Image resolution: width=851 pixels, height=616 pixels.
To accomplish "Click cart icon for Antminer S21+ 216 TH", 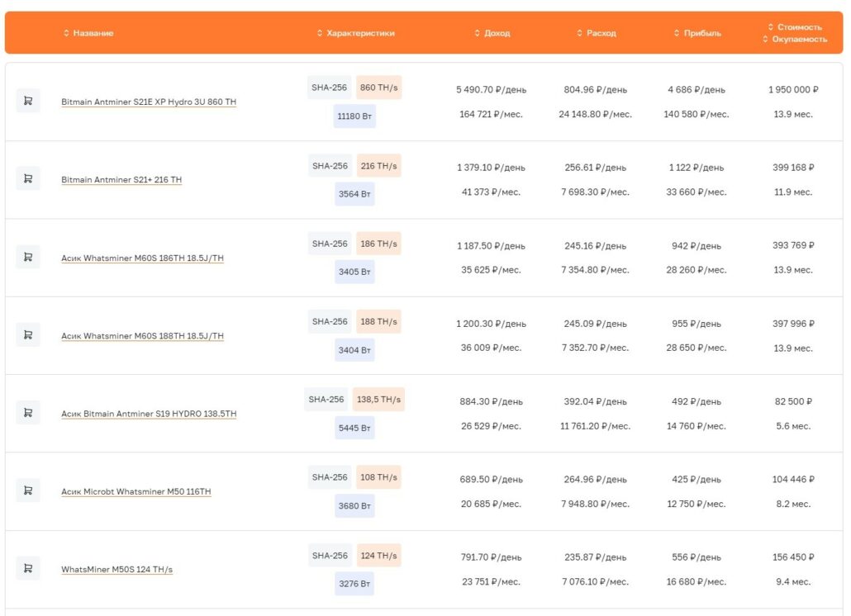I will click(x=28, y=178).
